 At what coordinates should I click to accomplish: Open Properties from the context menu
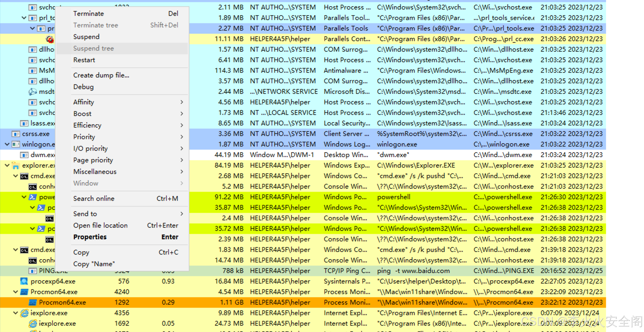pos(90,237)
